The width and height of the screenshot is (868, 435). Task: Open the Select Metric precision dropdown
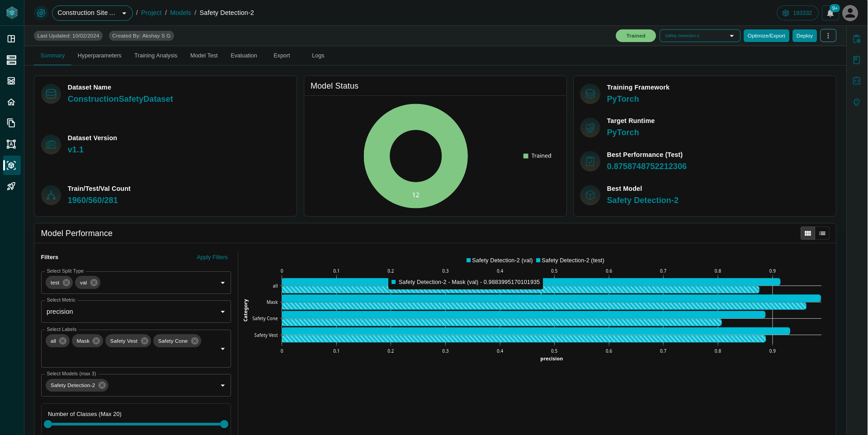(136, 312)
